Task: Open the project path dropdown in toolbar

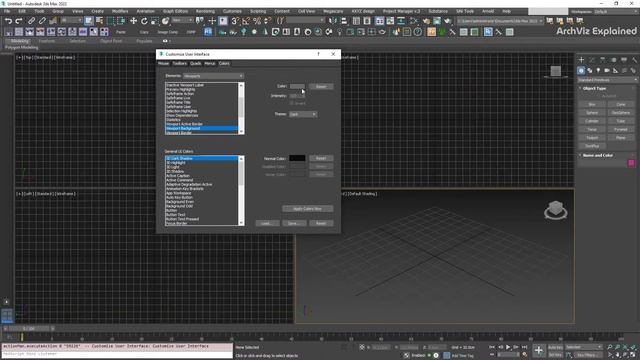Action: tap(500, 20)
